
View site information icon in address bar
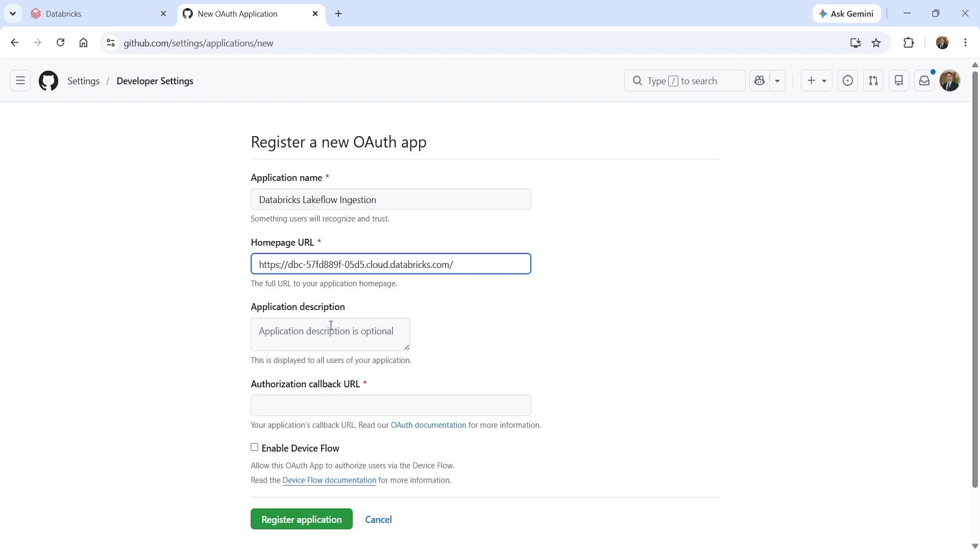[x=111, y=43]
